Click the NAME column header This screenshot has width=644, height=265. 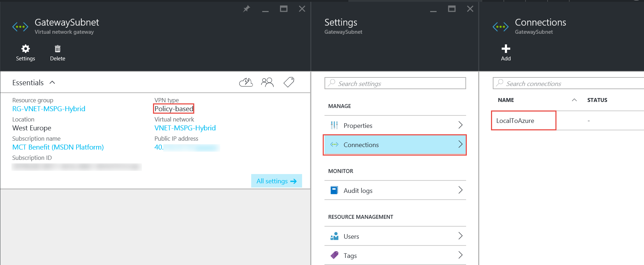[x=506, y=100]
